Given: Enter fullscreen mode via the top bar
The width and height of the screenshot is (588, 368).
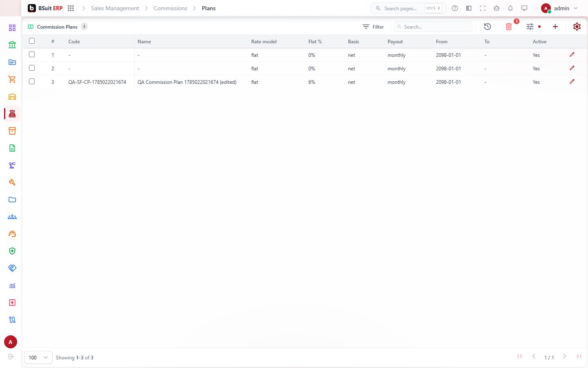Looking at the screenshot, I should (483, 8).
